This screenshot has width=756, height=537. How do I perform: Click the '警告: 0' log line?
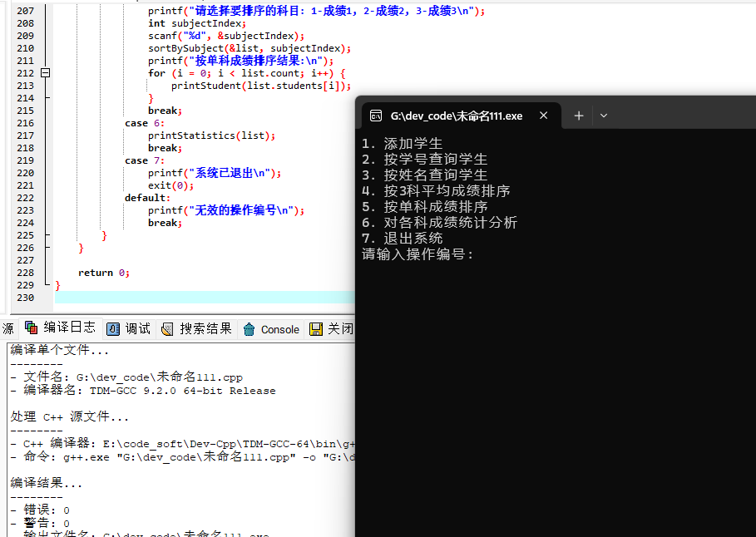(x=40, y=523)
